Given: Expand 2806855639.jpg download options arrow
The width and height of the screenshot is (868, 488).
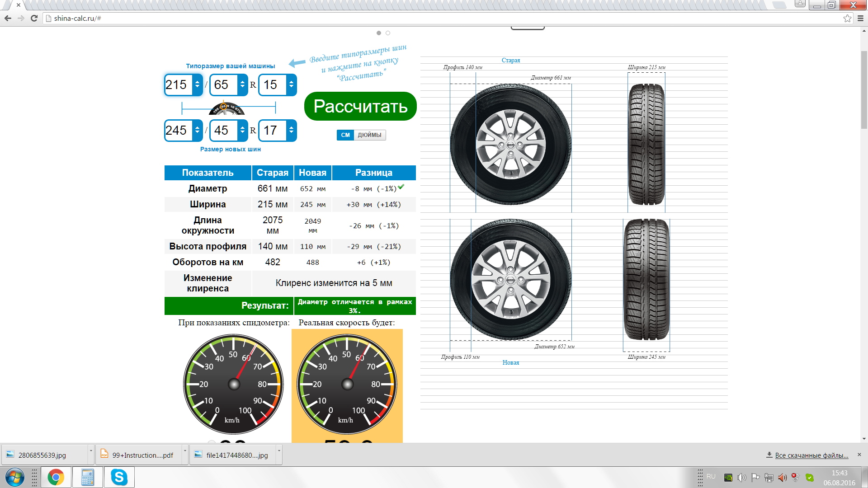Looking at the screenshot, I should (91, 451).
